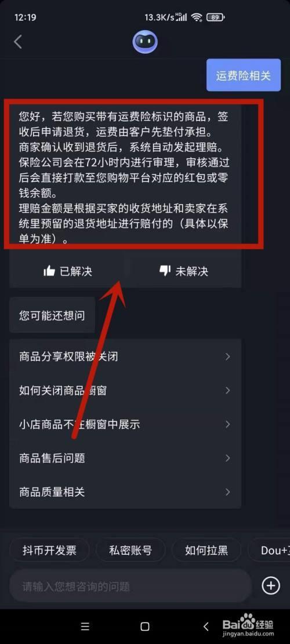The image size is (290, 644).
Task: Open the robot assistant avatar
Action: point(145,42)
